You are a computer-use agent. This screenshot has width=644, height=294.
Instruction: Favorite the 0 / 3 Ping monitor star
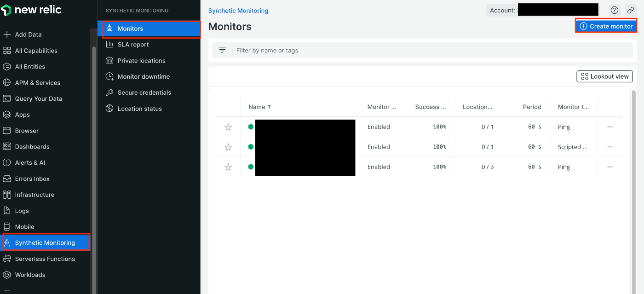tap(228, 167)
